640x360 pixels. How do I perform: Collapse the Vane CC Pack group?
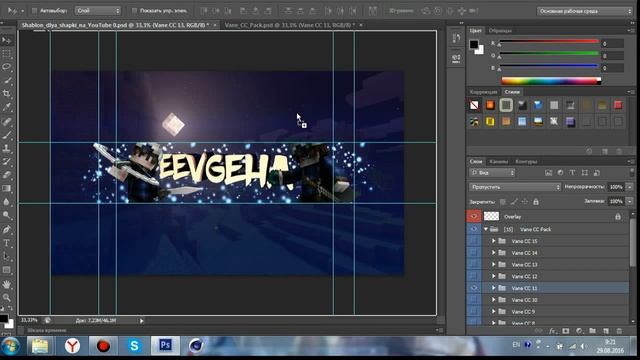click(486, 229)
